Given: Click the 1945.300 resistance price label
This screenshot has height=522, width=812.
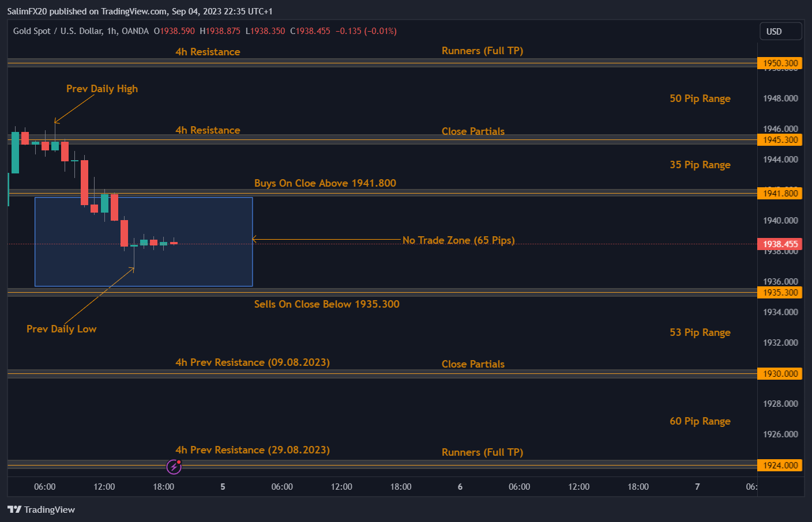Looking at the screenshot, I should point(779,139).
